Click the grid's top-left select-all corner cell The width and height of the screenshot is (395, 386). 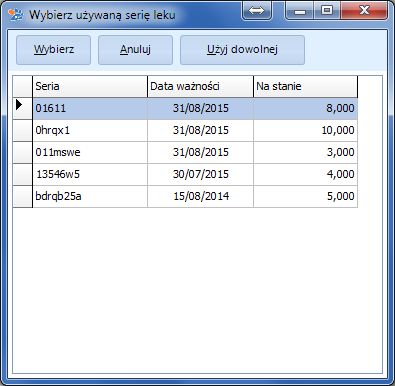(23, 87)
